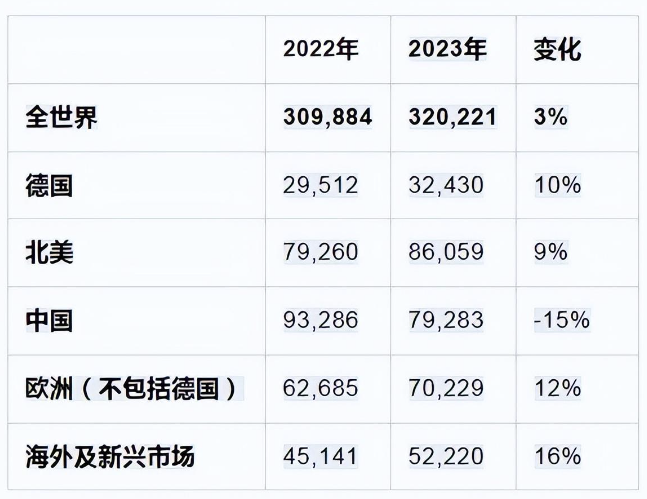The image size is (647, 499).
Task: Click the 变化 column header
Action: click(x=557, y=50)
